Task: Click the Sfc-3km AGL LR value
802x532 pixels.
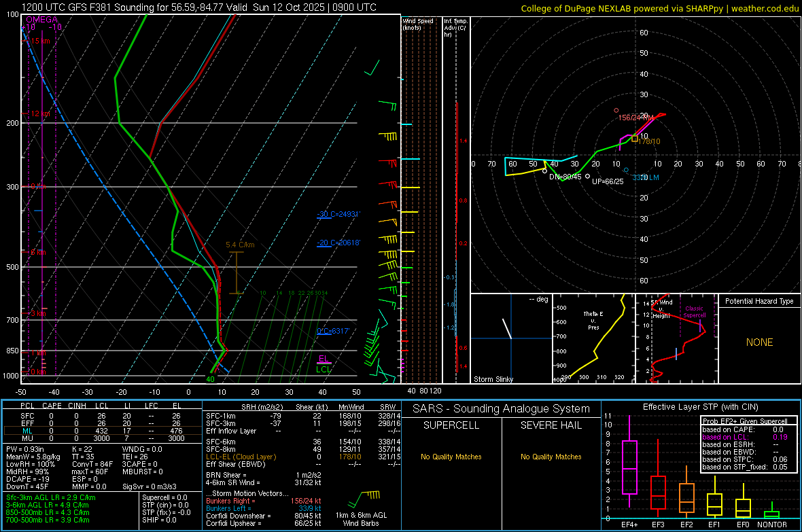Action: 51,497
